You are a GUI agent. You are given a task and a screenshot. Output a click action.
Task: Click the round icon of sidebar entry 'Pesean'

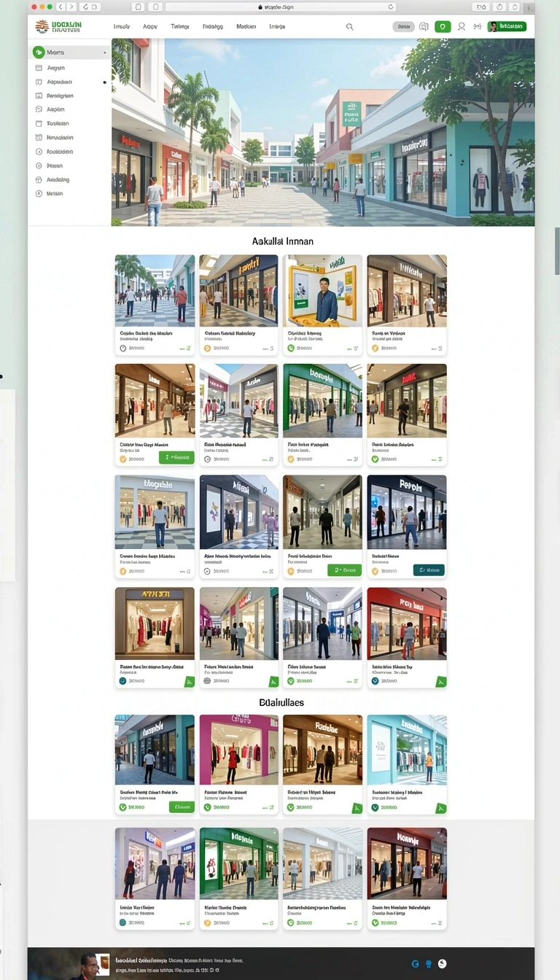tap(39, 166)
